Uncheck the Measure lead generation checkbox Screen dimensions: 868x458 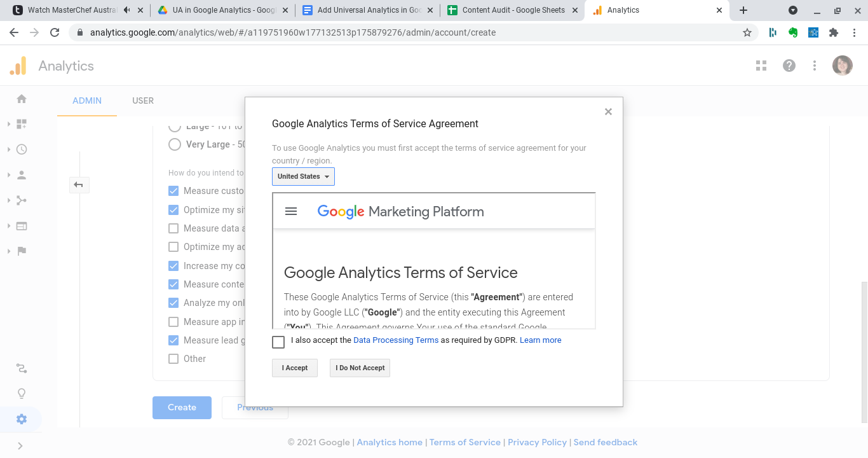click(173, 340)
